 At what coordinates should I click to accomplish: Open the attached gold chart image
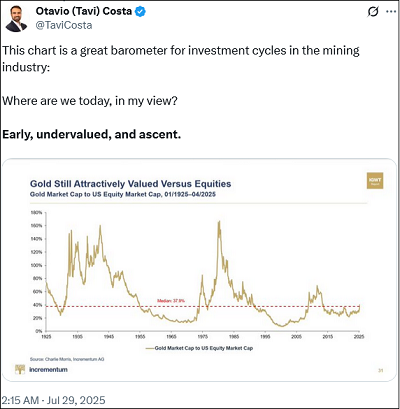pos(200,270)
